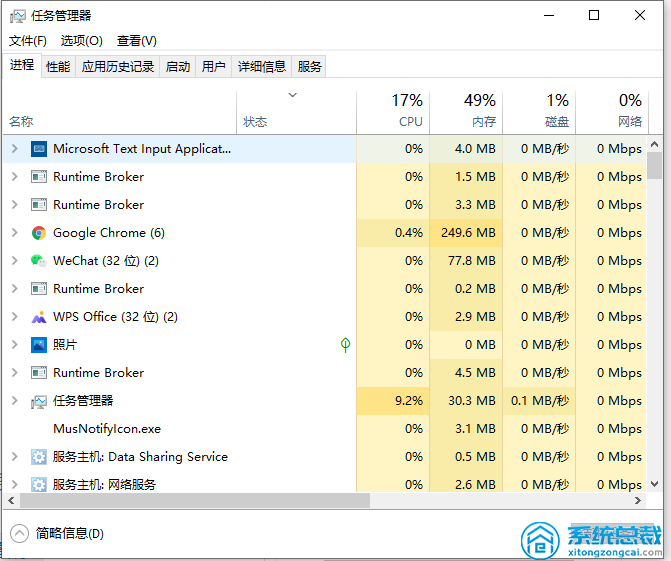Click 简略信息(D) to collapse details
This screenshot has width=671, height=561.
[x=57, y=534]
